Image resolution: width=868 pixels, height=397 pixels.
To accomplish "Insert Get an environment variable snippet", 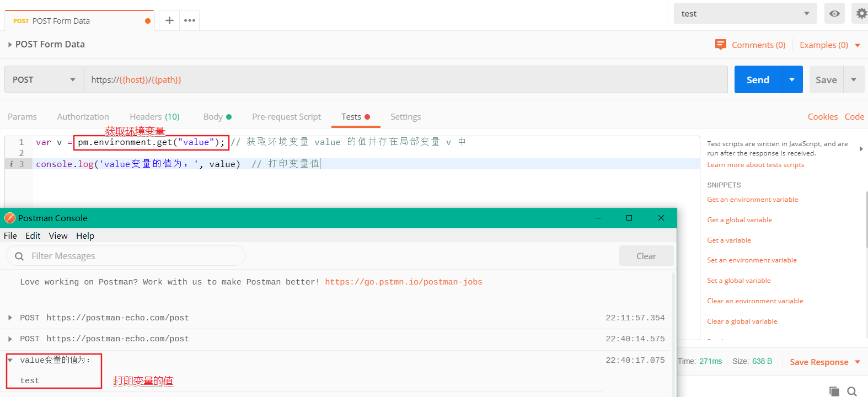I will click(x=752, y=200).
